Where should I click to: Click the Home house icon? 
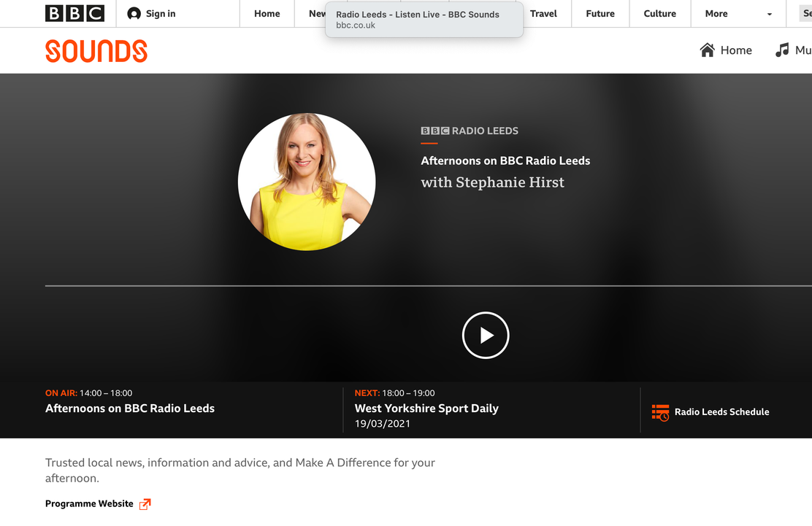[707, 50]
